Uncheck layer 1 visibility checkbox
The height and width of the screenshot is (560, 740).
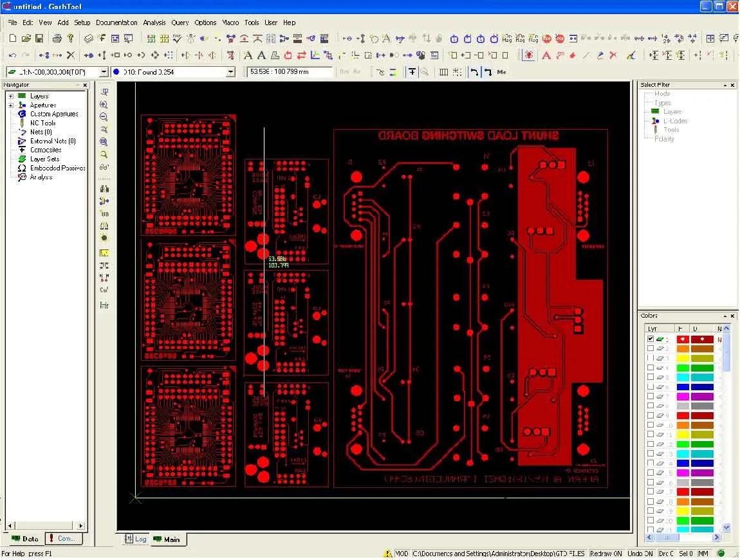651,339
